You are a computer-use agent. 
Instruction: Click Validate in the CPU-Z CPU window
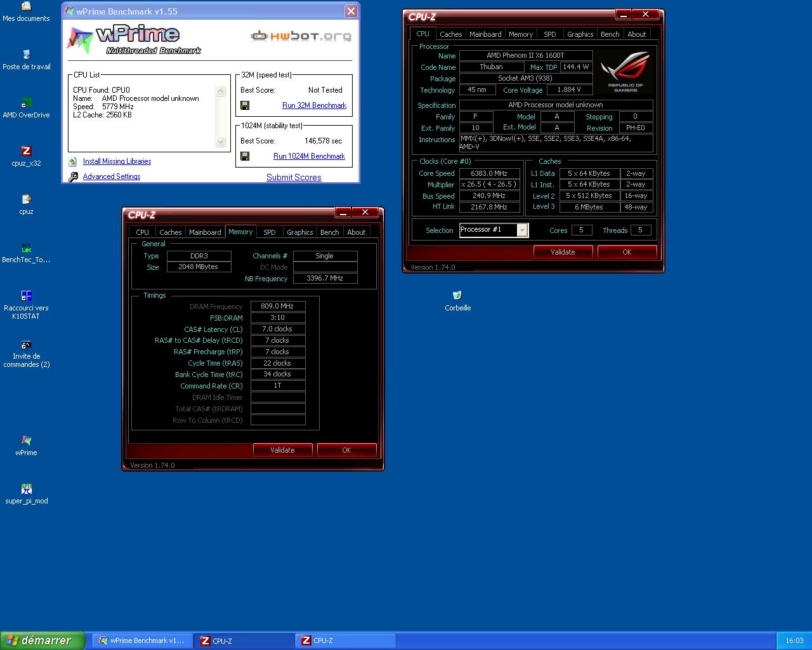click(x=563, y=252)
